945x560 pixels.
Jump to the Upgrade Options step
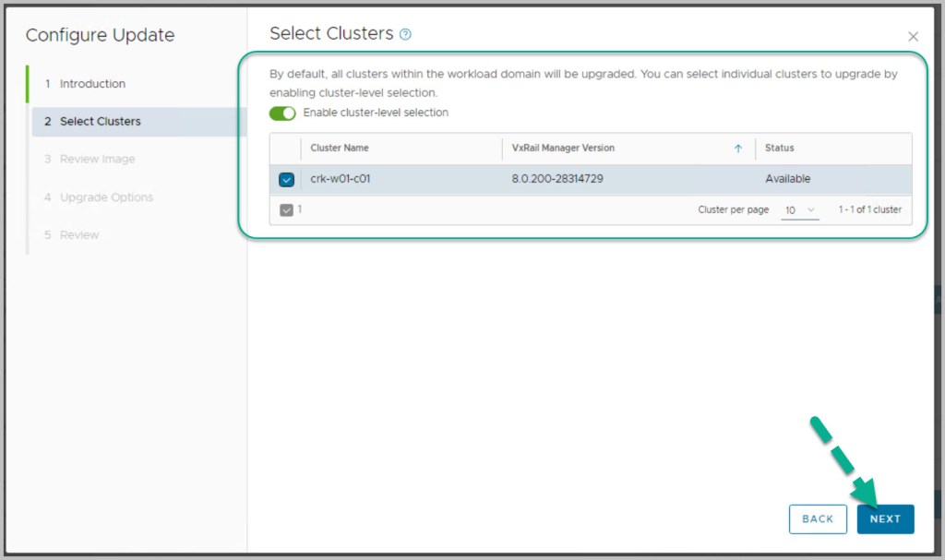click(x=106, y=197)
